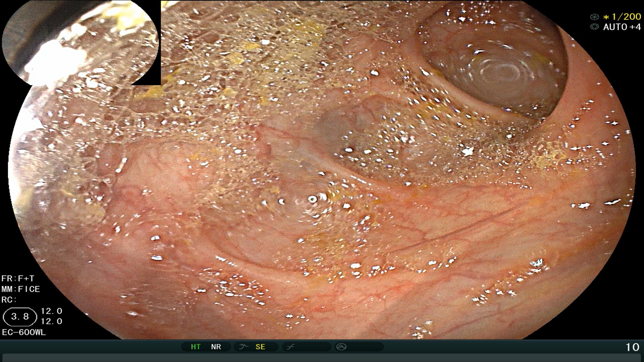644x362 pixels.
Task: Click the curve arrow icon before SE
Action: tap(244, 347)
